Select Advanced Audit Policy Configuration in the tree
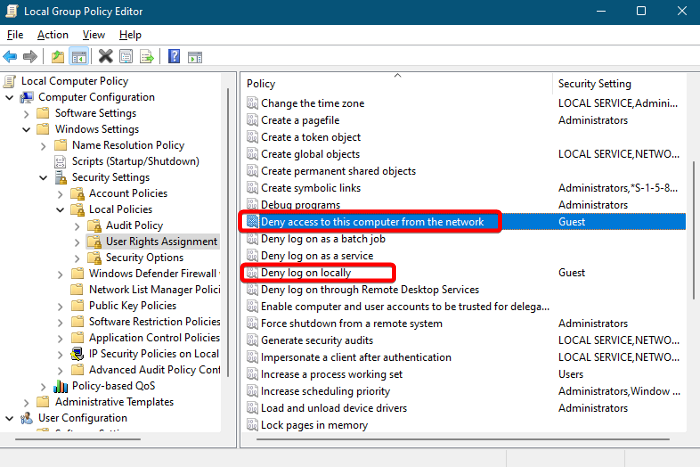 [x=154, y=370]
